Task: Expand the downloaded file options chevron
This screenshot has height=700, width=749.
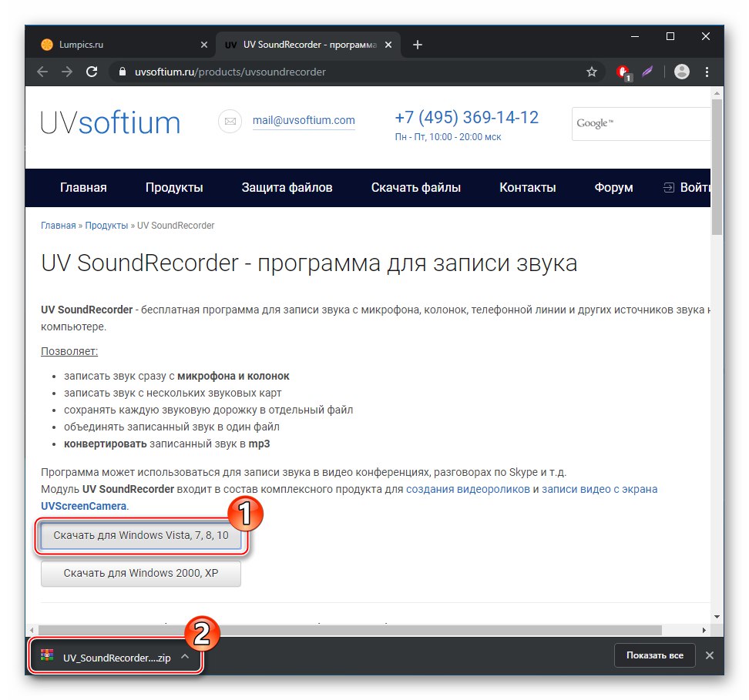Action: coord(186,657)
